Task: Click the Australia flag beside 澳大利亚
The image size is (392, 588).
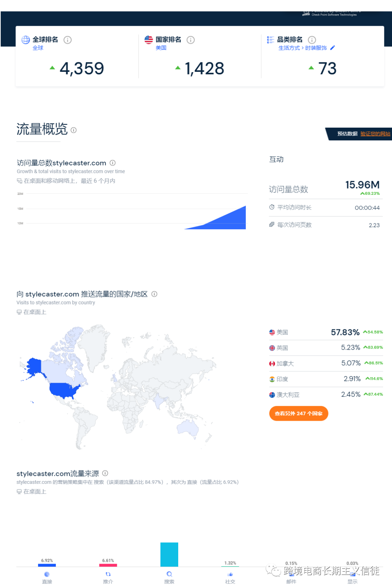Action: [272, 395]
